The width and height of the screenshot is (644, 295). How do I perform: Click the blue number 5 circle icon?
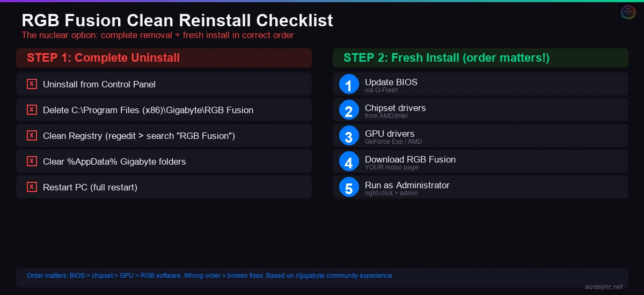349,187
